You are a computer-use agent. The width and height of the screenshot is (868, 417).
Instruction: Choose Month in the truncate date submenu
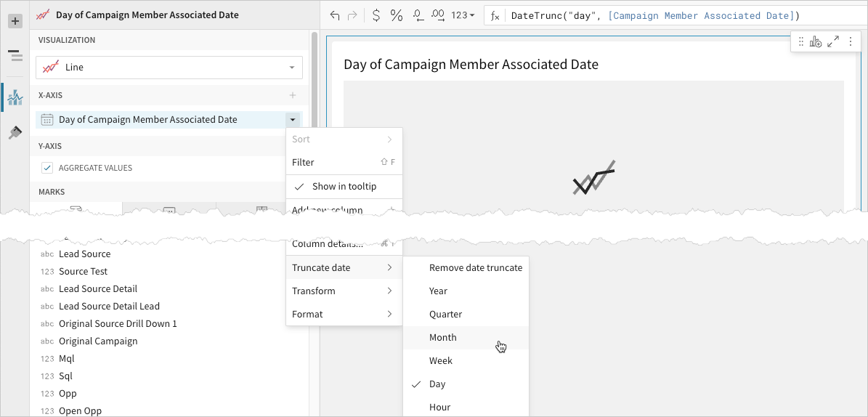coord(443,337)
